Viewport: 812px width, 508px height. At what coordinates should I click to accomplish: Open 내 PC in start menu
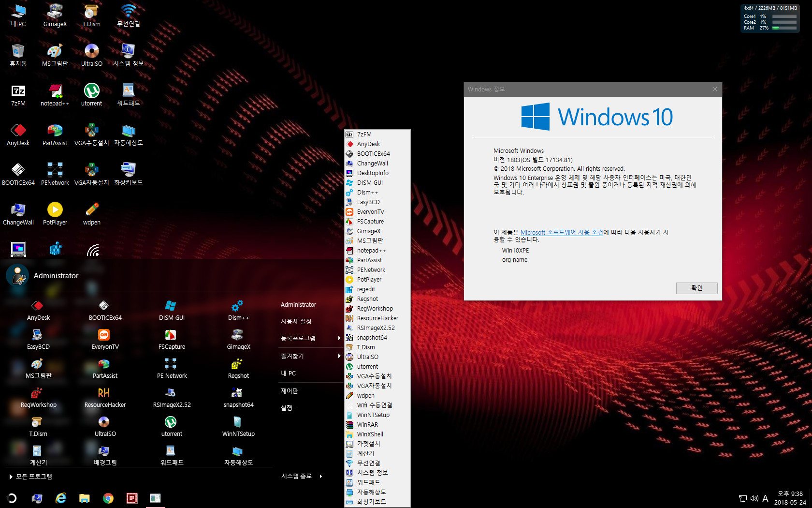288,373
